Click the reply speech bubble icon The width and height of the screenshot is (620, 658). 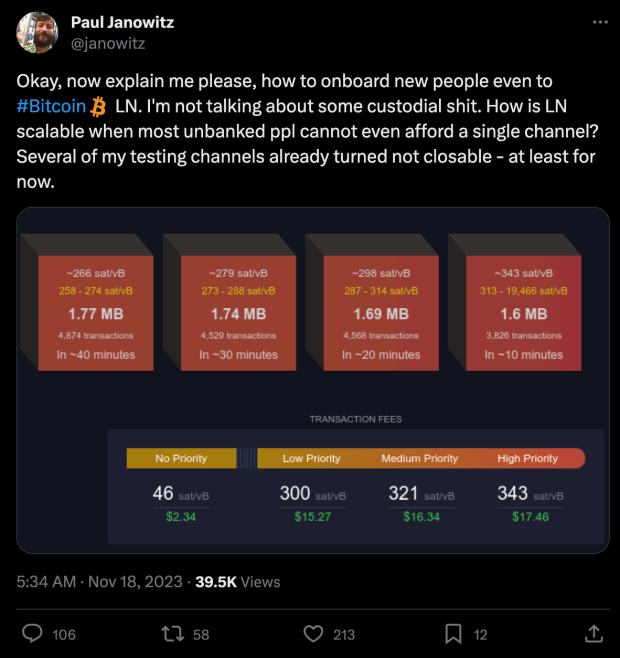click(33, 633)
